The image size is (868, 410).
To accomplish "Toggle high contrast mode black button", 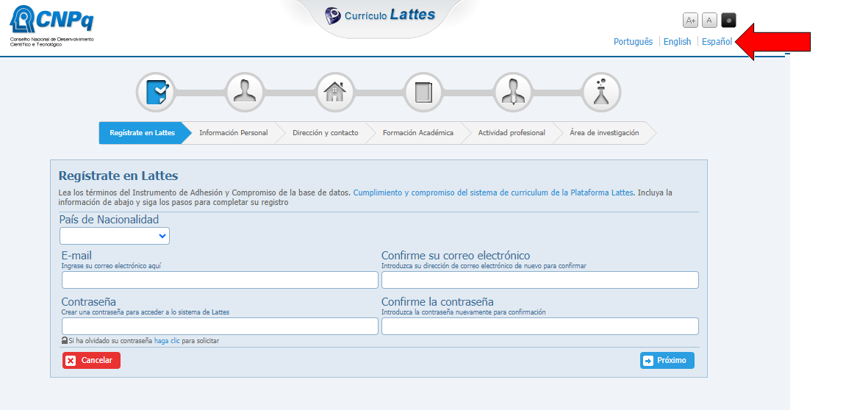I will (728, 21).
